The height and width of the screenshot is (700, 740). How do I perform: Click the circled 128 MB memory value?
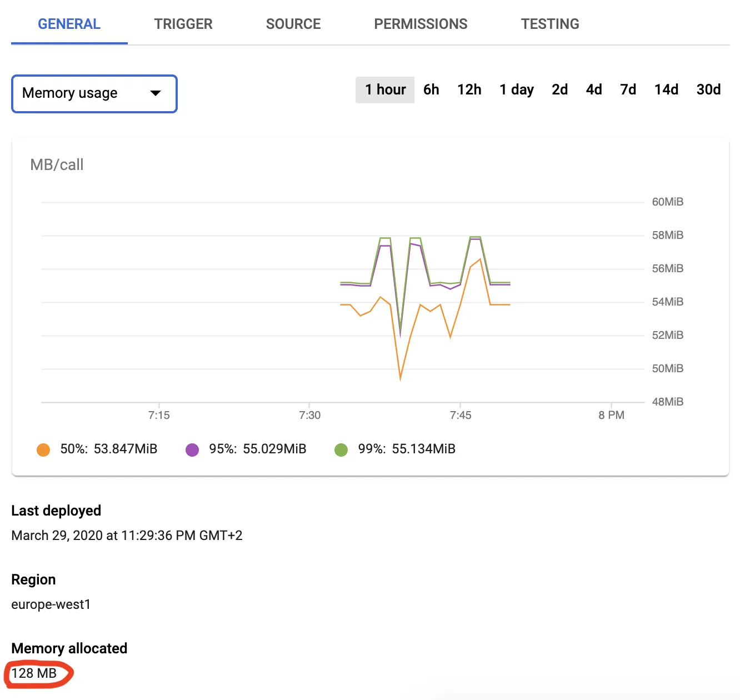(34, 673)
